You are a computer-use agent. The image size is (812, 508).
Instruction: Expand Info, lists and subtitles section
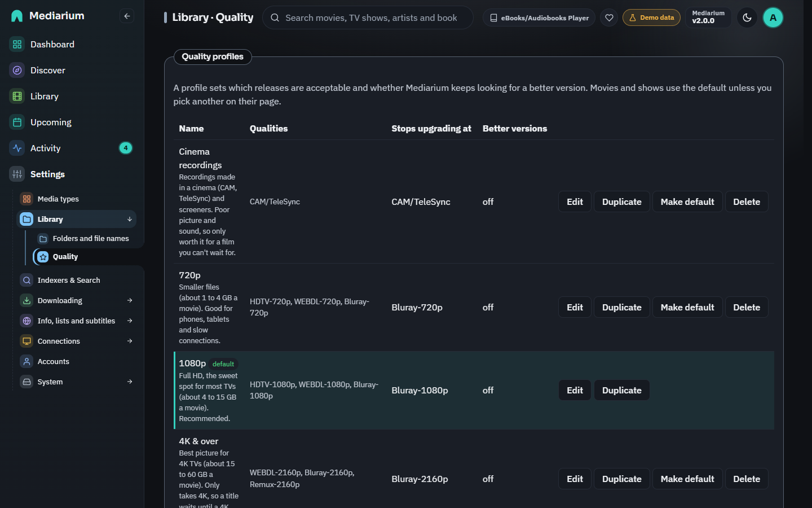[130, 321]
